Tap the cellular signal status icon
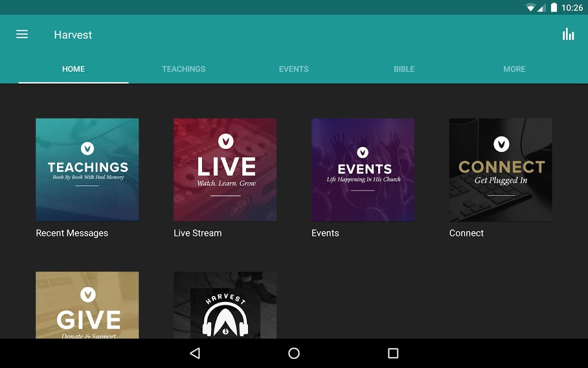Viewport: 588px width, 368px height. click(542, 7)
